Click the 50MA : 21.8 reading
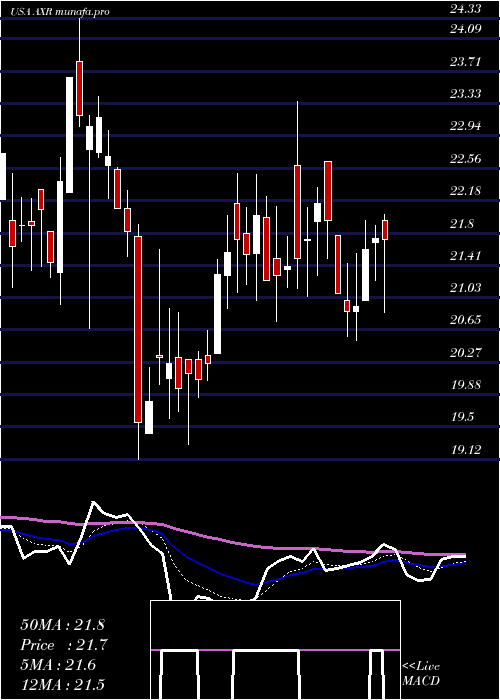 pos(62,625)
